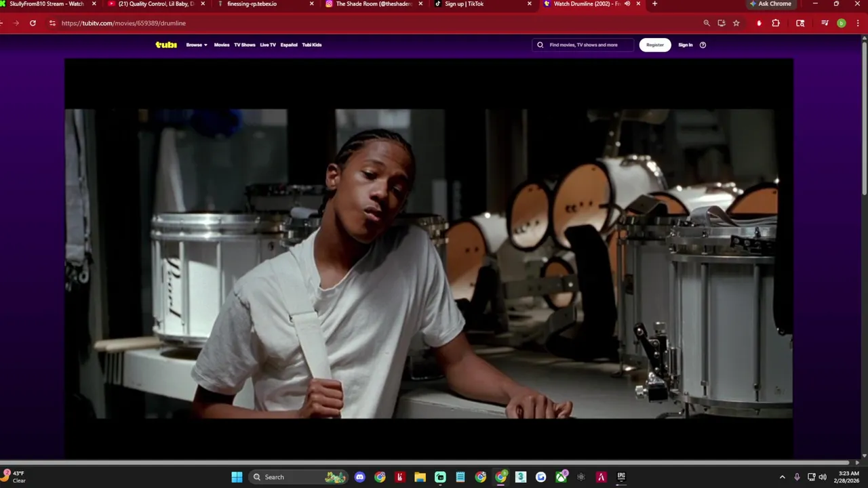868x488 pixels.
Task: Open the Chrome zoom magnifier icon
Action: click(x=707, y=23)
